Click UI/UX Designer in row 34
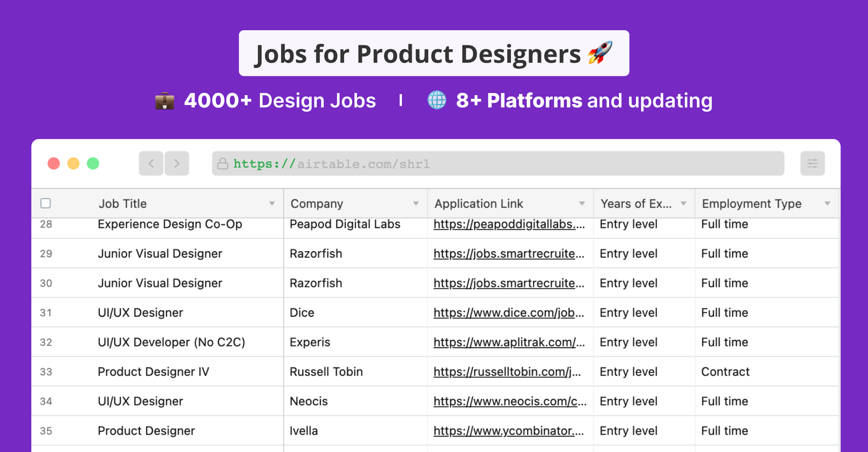The height and width of the screenshot is (452, 868). pyautogui.click(x=140, y=401)
